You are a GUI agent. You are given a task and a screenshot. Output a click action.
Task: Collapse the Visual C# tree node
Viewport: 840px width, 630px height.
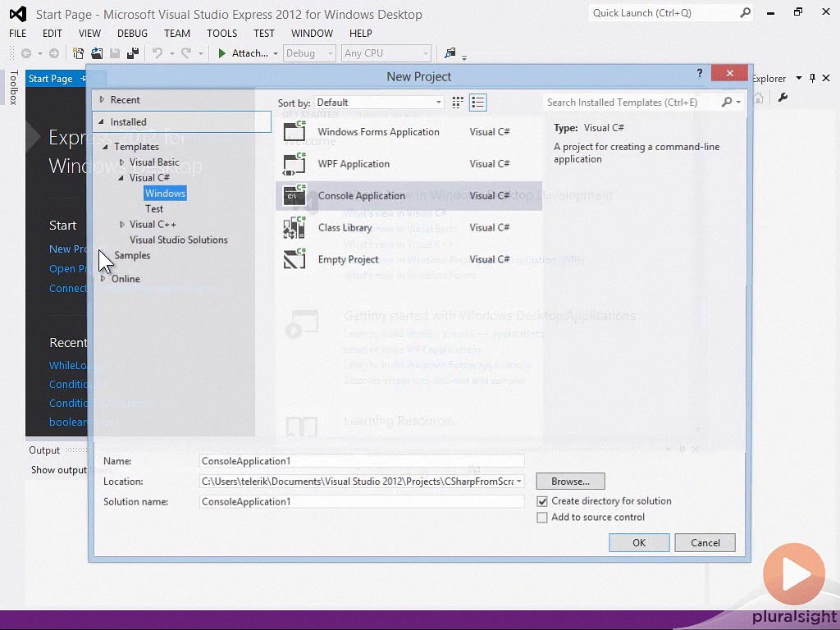pyautogui.click(x=121, y=178)
